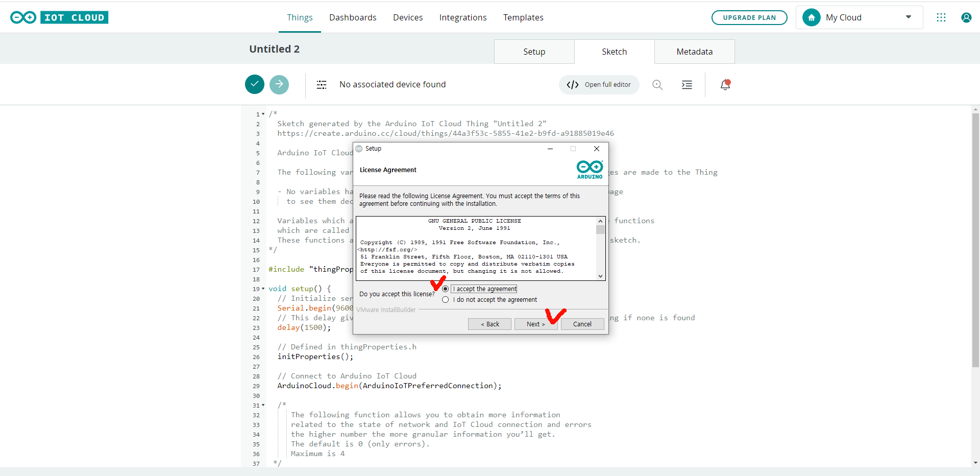The height and width of the screenshot is (476, 980).
Task: Go to the Things tab
Action: 300,17
